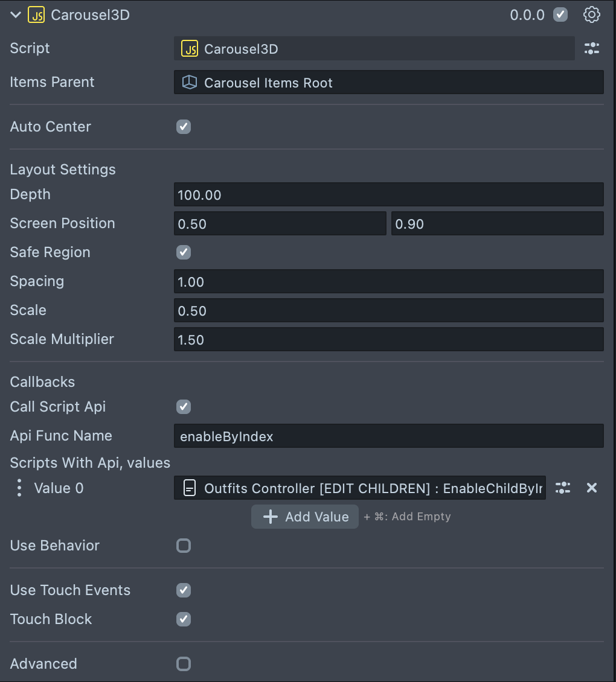Remove Value 0 with the X icon
The height and width of the screenshot is (682, 616).
(x=592, y=488)
